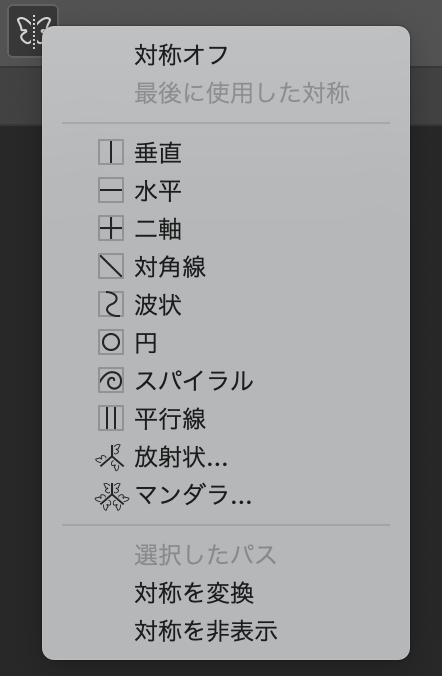Screen dimensions: 442x676
Task: Select the 対角線 diagonal symmetry icon
Action: coord(111,266)
